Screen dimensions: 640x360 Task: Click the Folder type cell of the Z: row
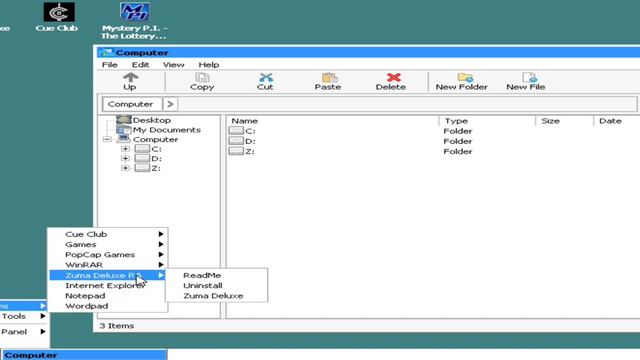pos(458,151)
